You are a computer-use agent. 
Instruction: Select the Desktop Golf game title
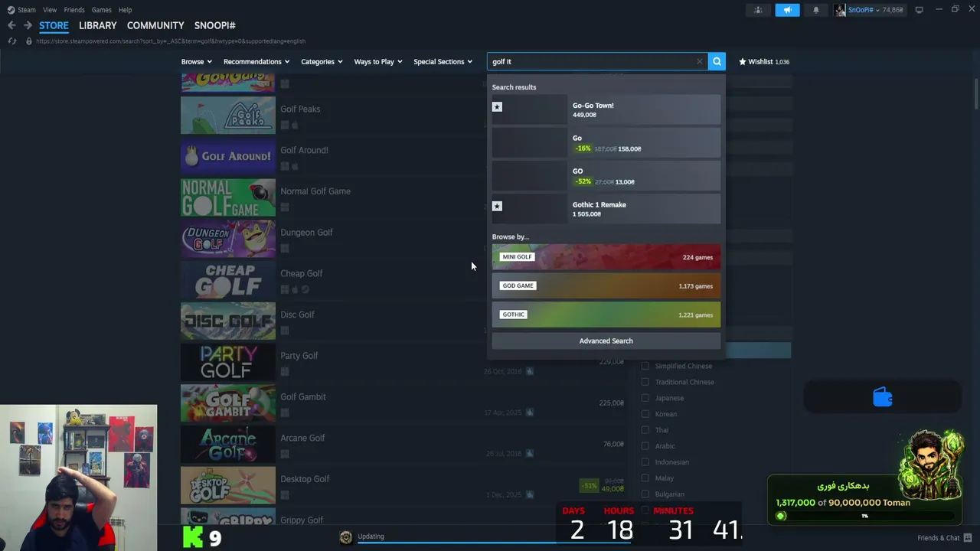pos(305,479)
